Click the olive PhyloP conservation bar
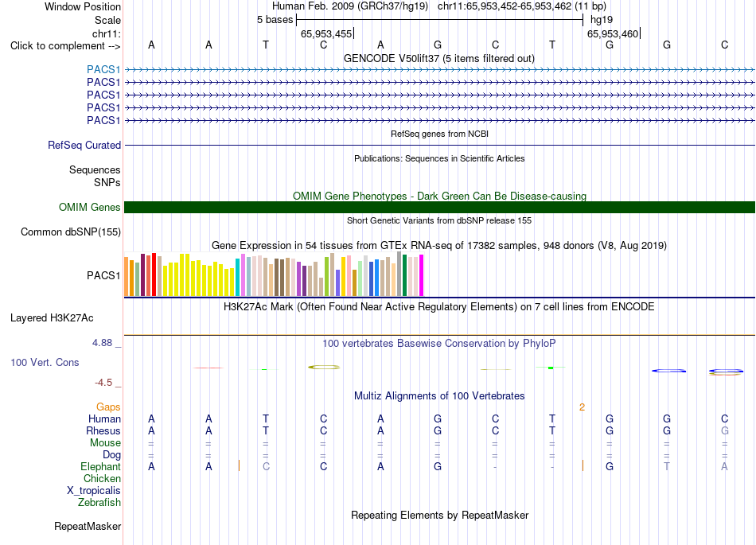This screenshot has height=545, width=756. point(324,368)
